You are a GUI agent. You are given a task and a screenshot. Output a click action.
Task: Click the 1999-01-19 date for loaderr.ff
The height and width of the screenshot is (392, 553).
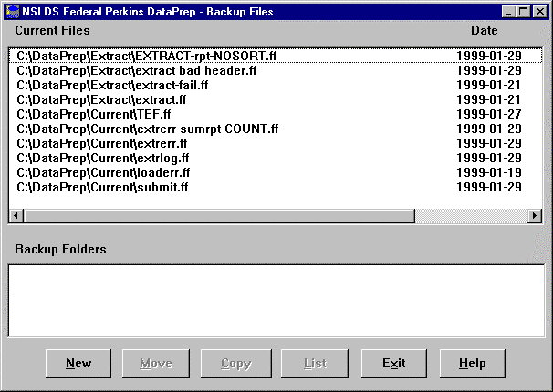point(489,172)
